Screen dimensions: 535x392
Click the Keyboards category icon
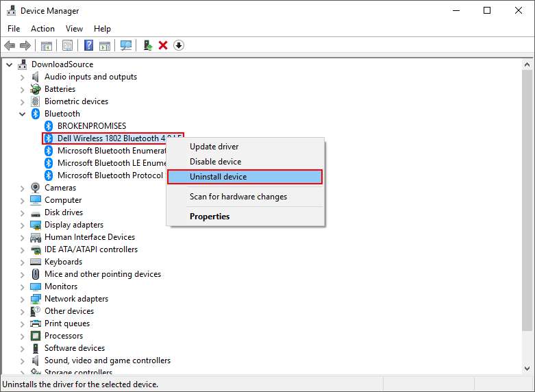36,262
